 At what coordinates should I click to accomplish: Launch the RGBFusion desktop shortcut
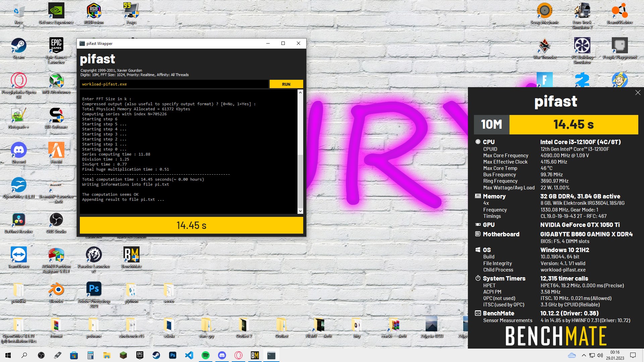[94, 14]
